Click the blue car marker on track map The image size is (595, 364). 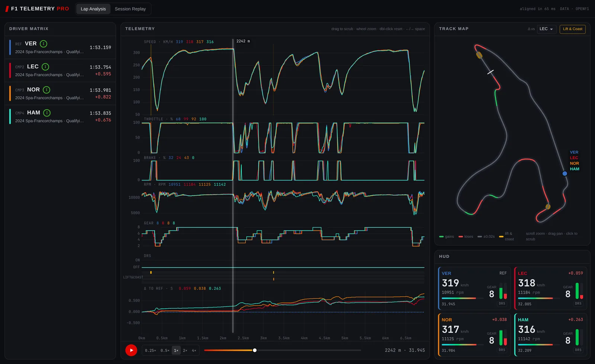[x=565, y=173]
